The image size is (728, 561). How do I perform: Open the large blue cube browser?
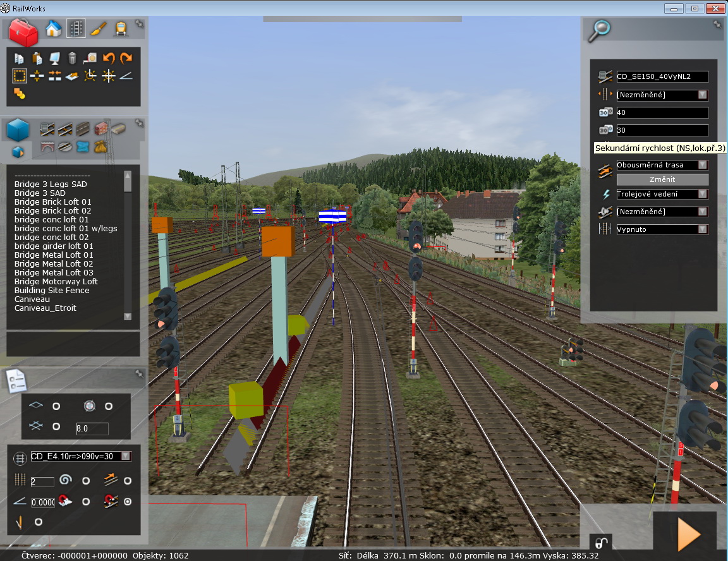pyautogui.click(x=18, y=130)
